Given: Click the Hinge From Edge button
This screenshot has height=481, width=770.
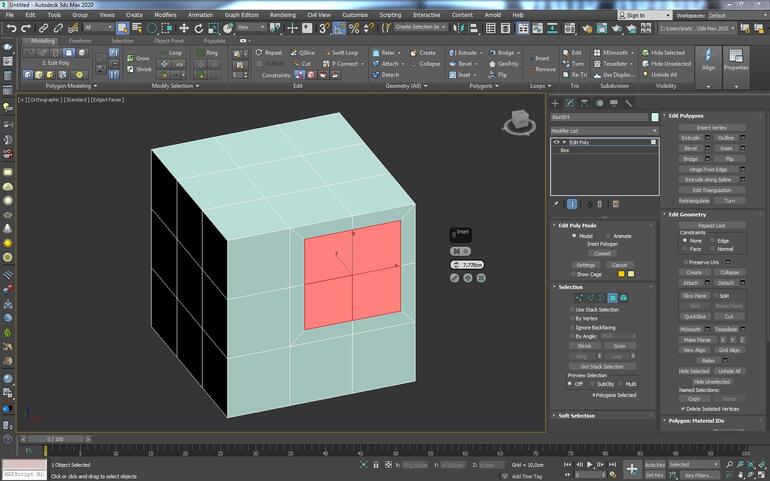Looking at the screenshot, I should (x=708, y=170).
